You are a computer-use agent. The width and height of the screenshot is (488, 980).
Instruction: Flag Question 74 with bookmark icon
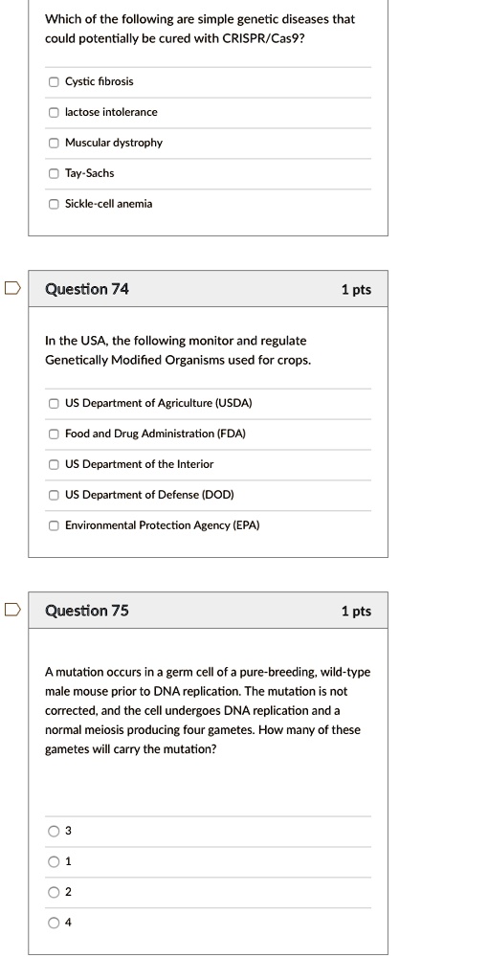[x=12, y=288]
